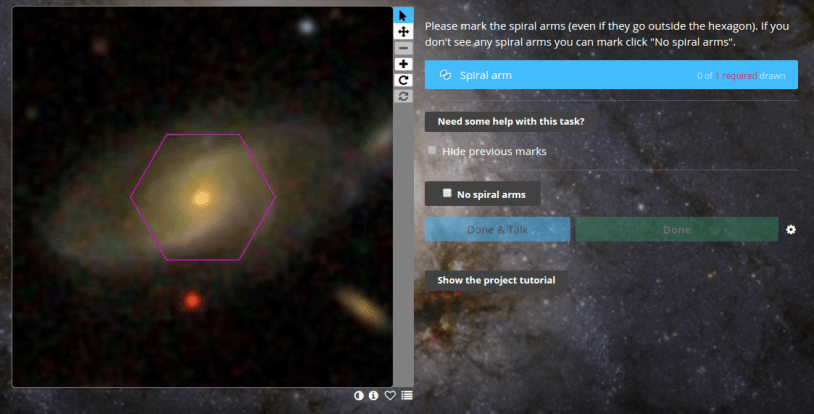
Task: Invert the subject image colors
Action: click(x=359, y=395)
